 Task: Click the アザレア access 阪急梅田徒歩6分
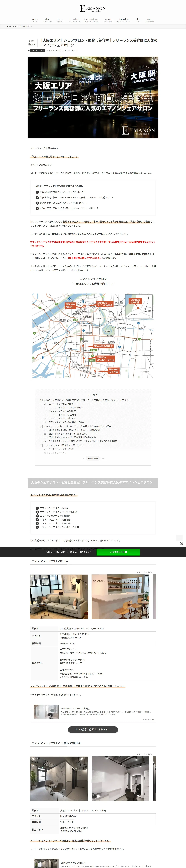[69, 816]
